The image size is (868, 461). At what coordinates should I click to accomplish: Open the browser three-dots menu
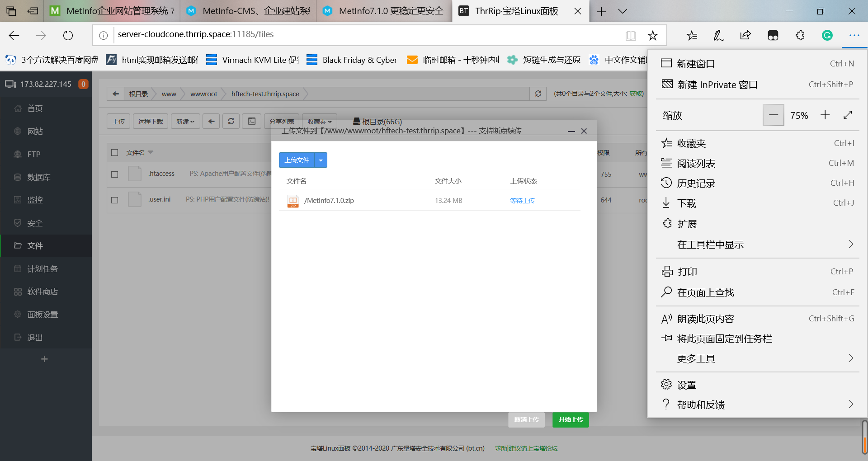click(x=854, y=35)
